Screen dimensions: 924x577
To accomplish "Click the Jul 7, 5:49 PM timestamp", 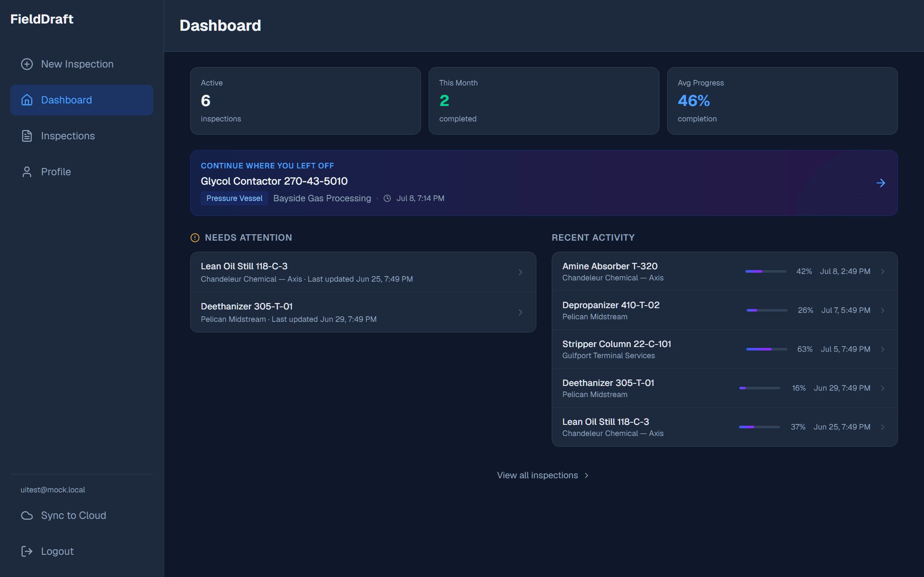I will tap(846, 310).
